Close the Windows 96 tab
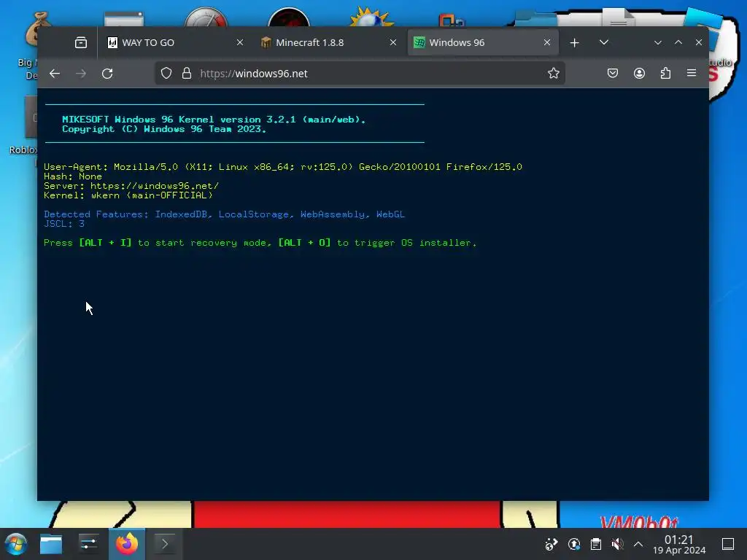The height and width of the screenshot is (560, 747). (547, 43)
